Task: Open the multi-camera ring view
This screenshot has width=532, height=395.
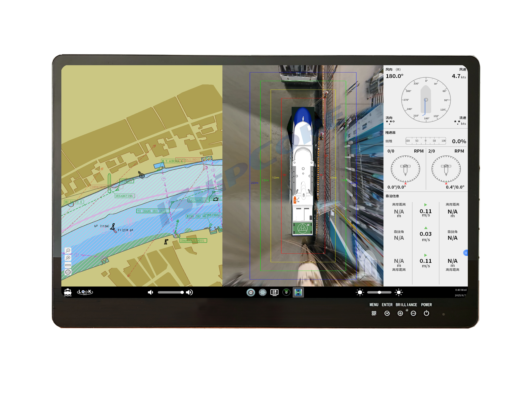Action: click(x=263, y=292)
